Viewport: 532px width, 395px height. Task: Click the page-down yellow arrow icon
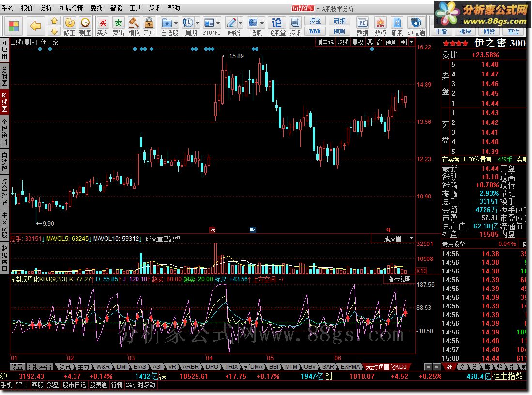pos(54,32)
